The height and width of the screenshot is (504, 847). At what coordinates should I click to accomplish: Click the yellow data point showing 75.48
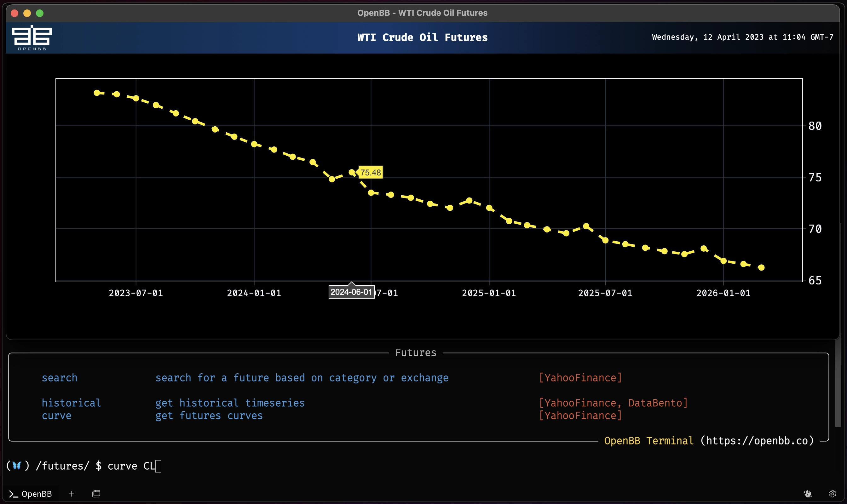(352, 173)
